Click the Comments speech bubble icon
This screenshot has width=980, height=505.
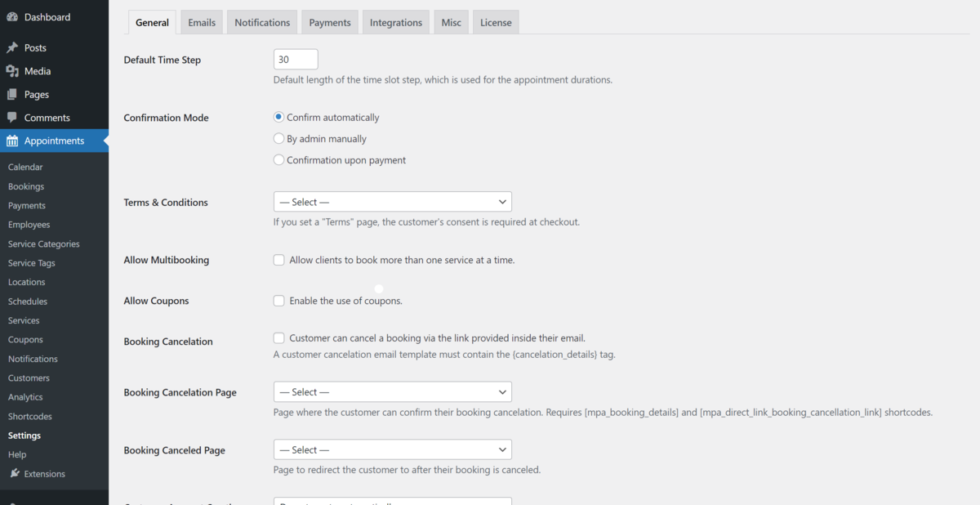(12, 118)
